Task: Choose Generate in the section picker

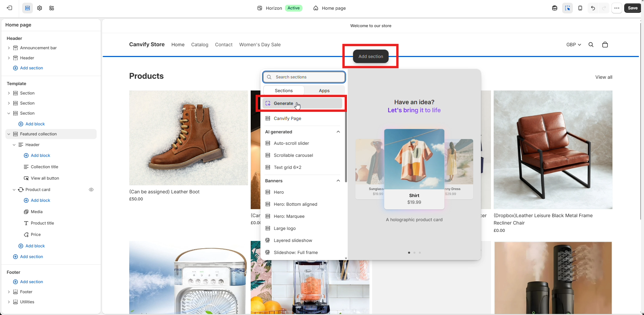Action: click(x=302, y=104)
